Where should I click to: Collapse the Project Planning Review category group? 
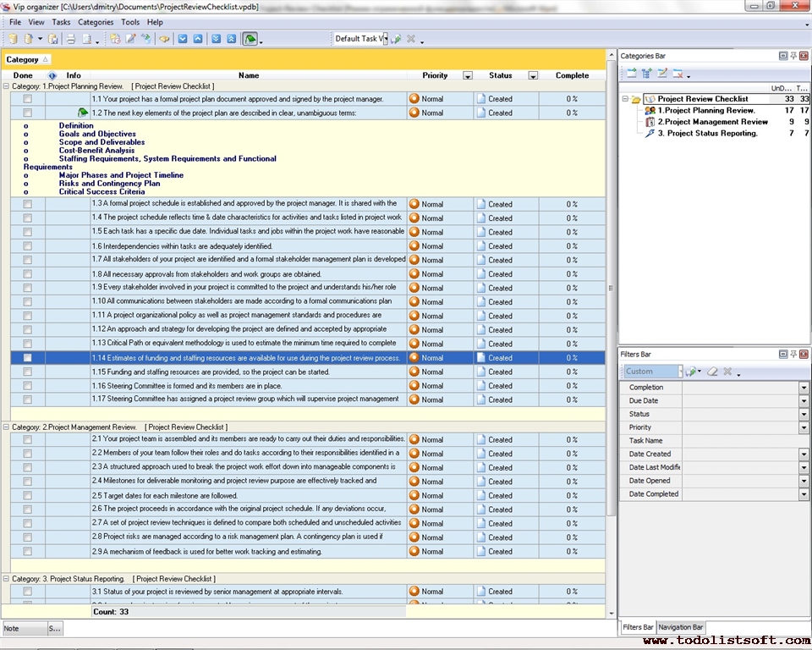coord(7,86)
